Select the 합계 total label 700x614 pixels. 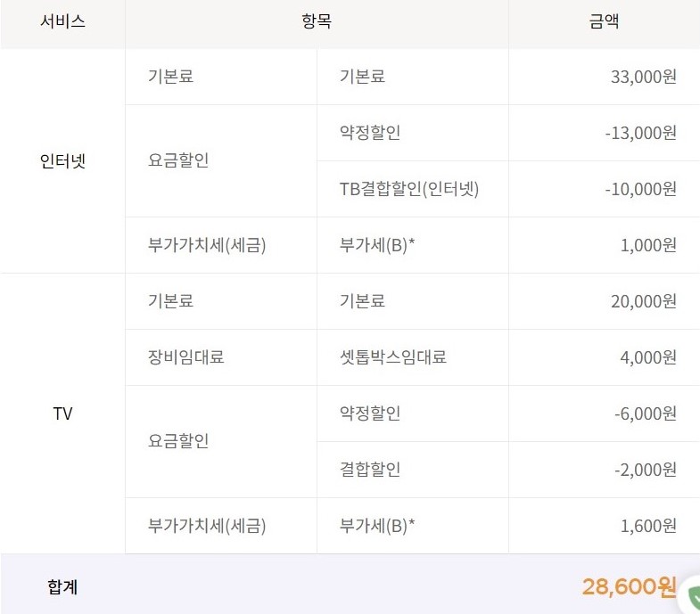click(62, 586)
